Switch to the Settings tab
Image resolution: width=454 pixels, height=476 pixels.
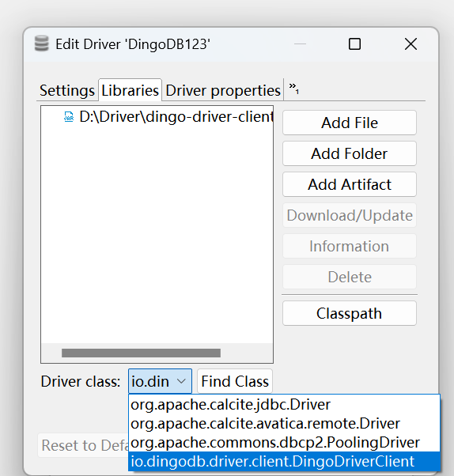(67, 90)
